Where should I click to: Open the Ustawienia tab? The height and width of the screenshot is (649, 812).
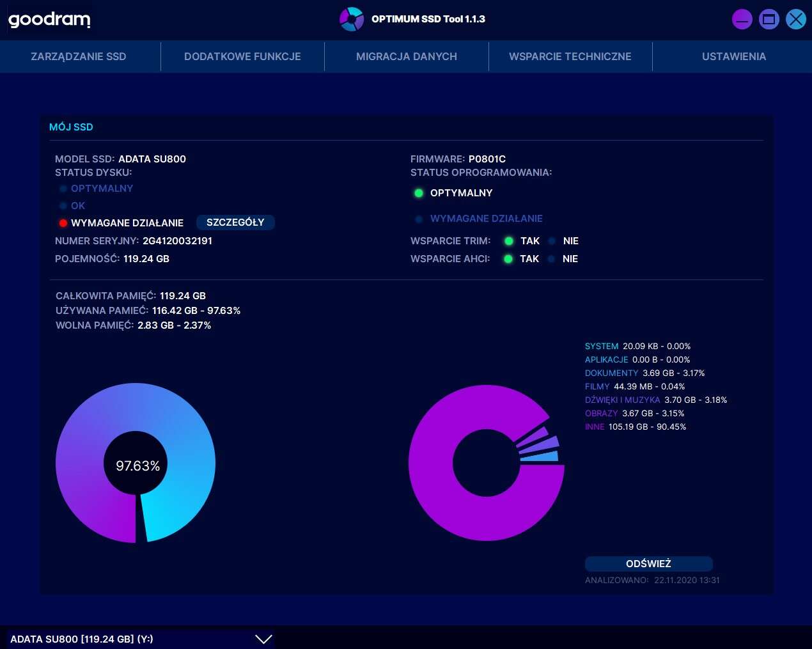pyautogui.click(x=733, y=56)
